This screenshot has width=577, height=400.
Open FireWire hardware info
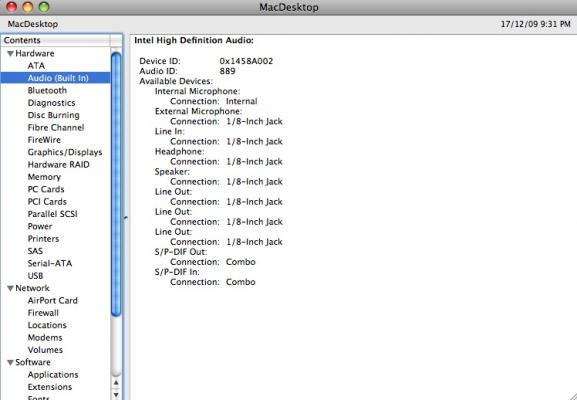(44, 140)
